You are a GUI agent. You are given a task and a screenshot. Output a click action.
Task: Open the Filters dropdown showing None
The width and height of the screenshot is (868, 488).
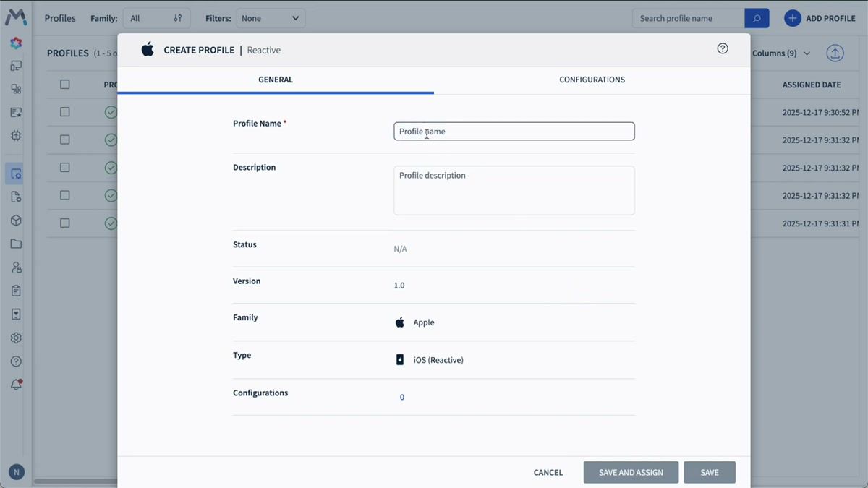(x=271, y=17)
